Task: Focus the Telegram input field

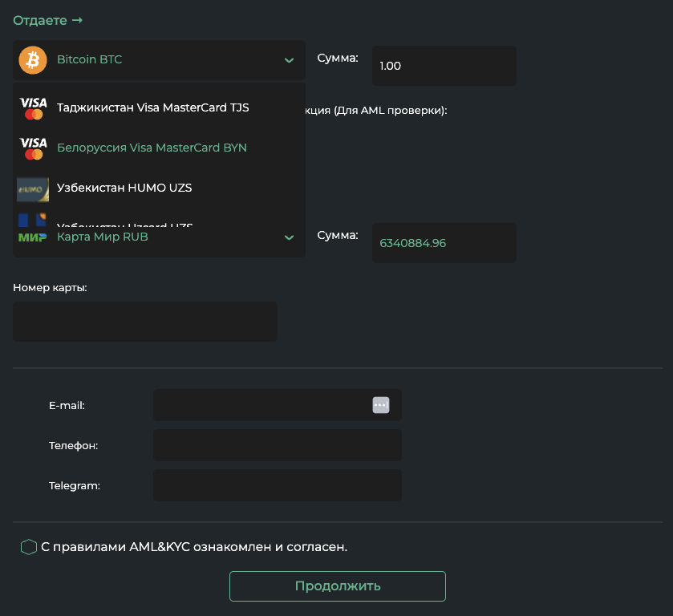Action: point(278,485)
